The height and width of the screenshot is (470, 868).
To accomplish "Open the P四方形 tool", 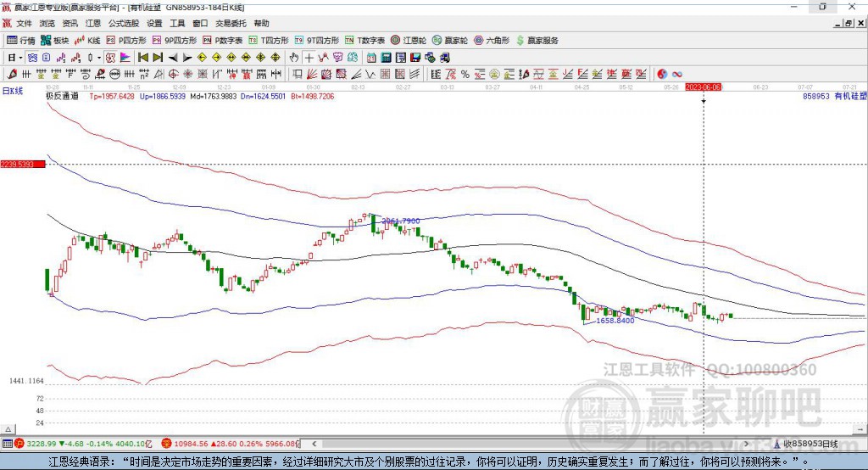I will click(126, 41).
